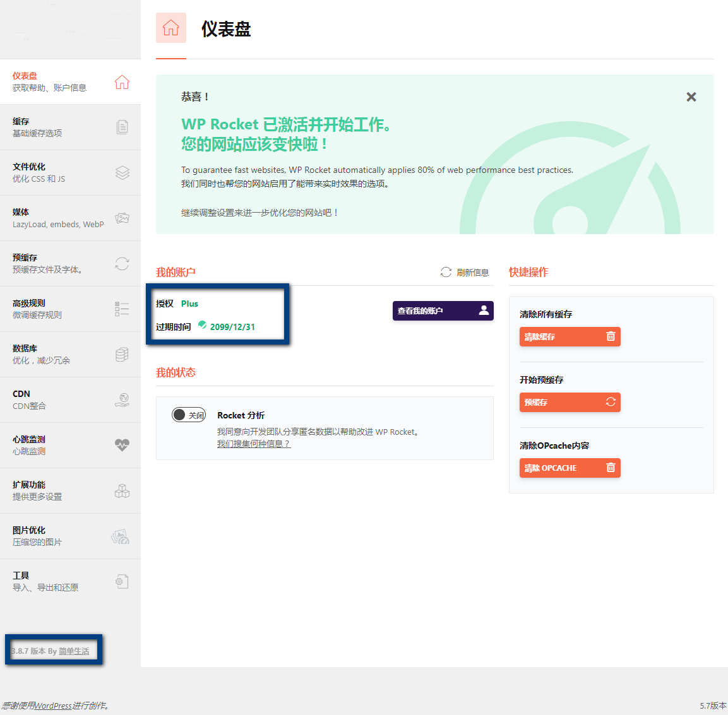Close the 恭喜 activation notice
The width and height of the screenshot is (728, 715).
(x=691, y=97)
